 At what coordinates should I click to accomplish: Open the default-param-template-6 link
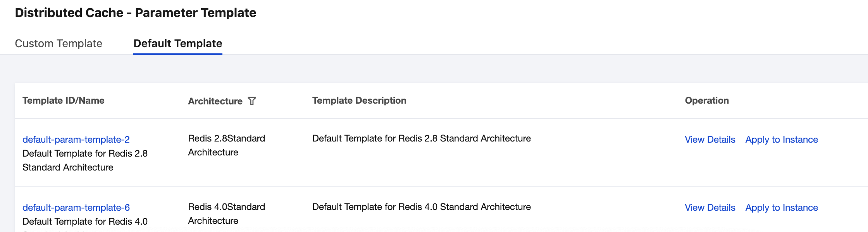[x=76, y=208]
